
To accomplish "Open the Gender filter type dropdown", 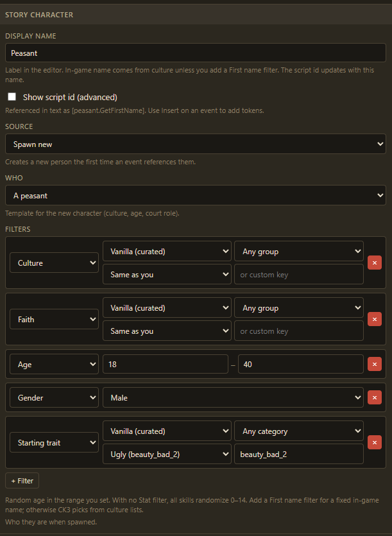I will [x=55, y=397].
